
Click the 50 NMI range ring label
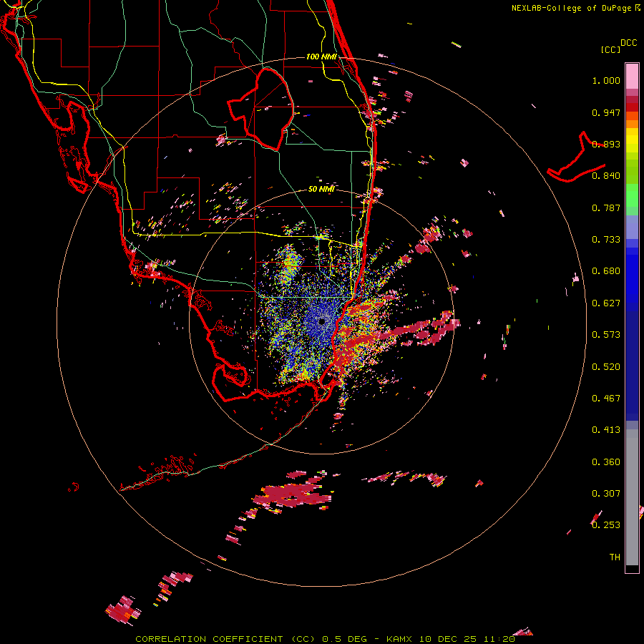(x=321, y=189)
